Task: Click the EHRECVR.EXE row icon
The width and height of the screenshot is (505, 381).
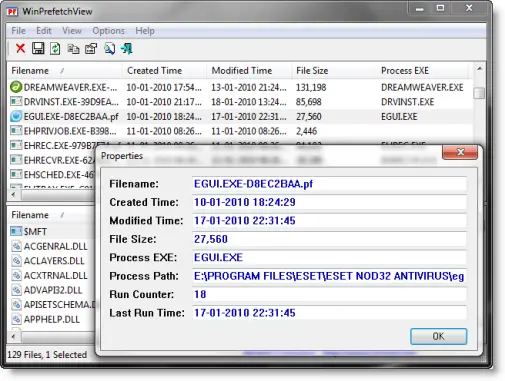Action: click(16, 160)
